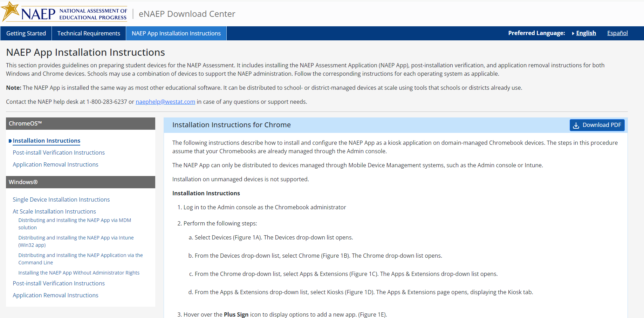
Task: Open Windows Post-install Verification Instructions
Action: (59, 283)
